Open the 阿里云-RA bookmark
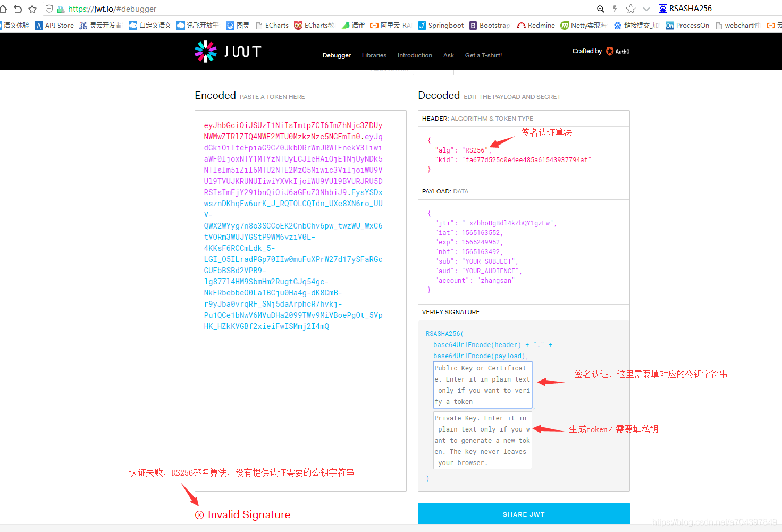This screenshot has width=782, height=532. (x=390, y=26)
